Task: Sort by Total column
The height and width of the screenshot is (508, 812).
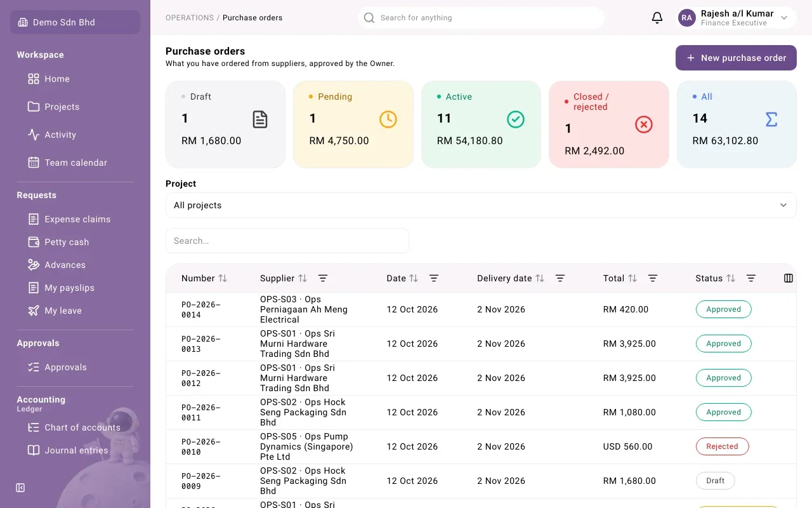Action: tap(632, 278)
